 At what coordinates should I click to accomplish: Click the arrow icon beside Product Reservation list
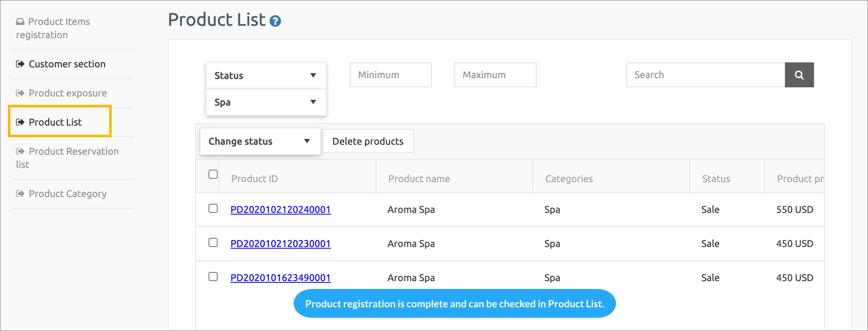(x=20, y=151)
